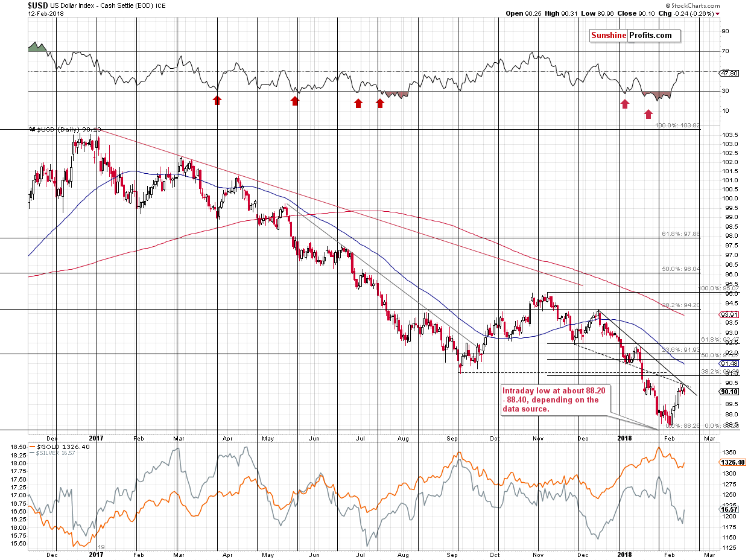Click the red 'Intraday low at about 88.20' callout

(x=555, y=399)
